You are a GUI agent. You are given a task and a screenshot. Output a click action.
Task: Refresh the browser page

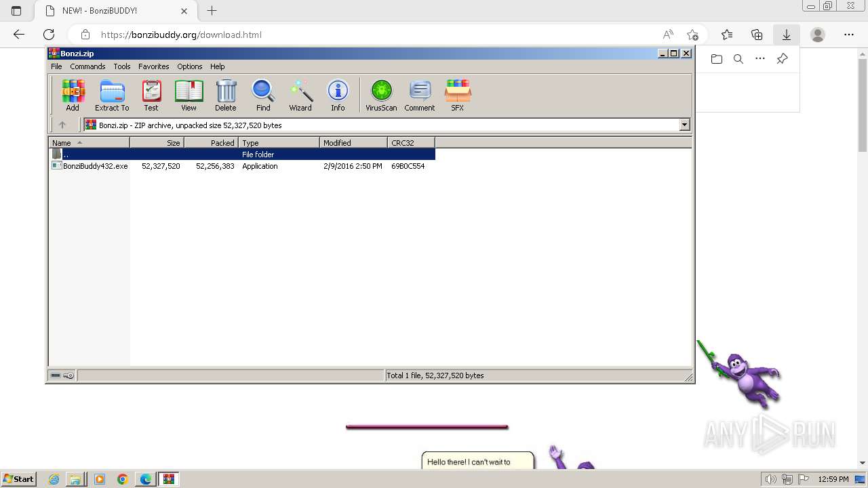click(49, 35)
